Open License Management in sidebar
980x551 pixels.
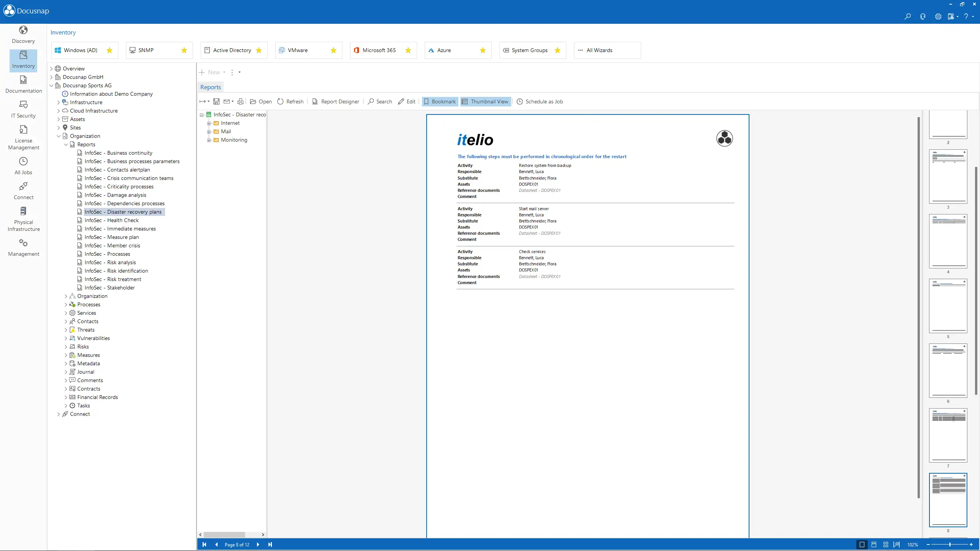click(23, 138)
